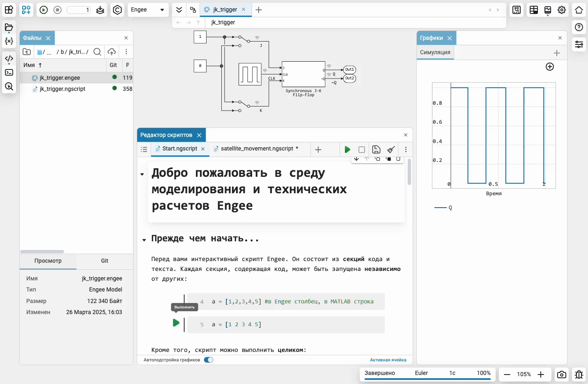Open the Engee target dropdown
Viewport: 588px width, 384px height.
click(148, 10)
